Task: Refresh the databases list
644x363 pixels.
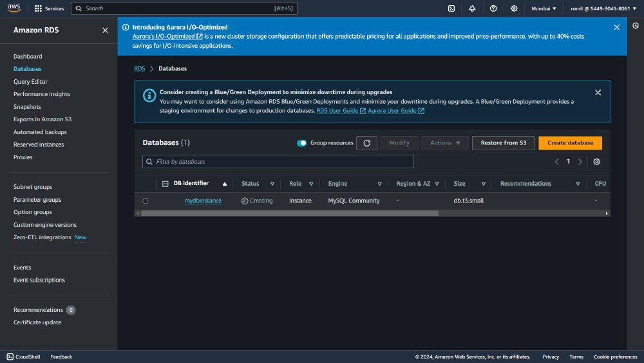Action: pyautogui.click(x=367, y=143)
